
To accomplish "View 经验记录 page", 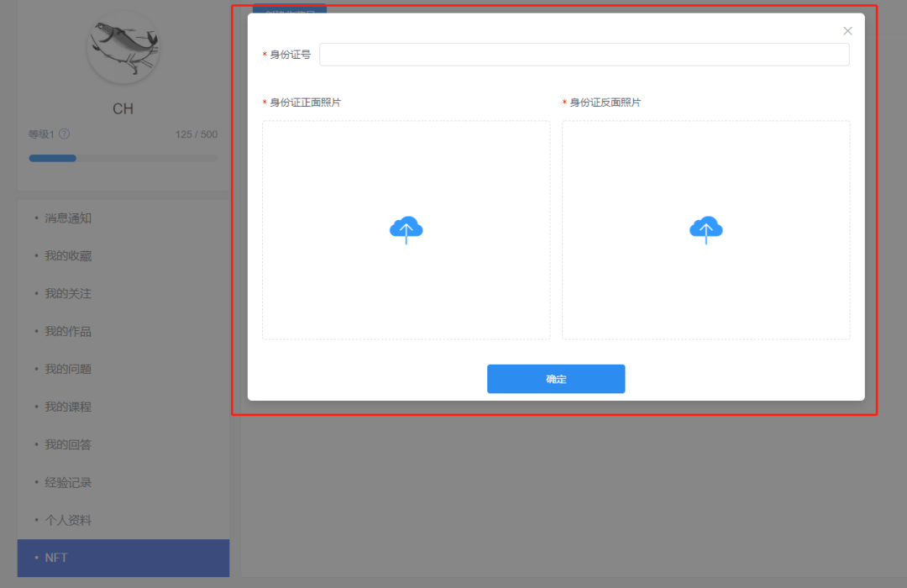I will (68, 483).
